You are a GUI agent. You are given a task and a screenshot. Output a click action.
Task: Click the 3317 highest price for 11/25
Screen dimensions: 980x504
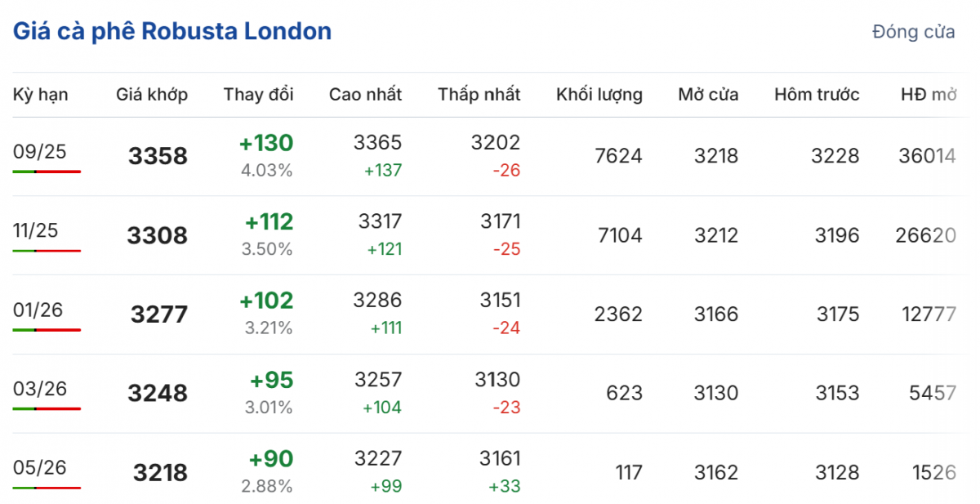click(380, 221)
